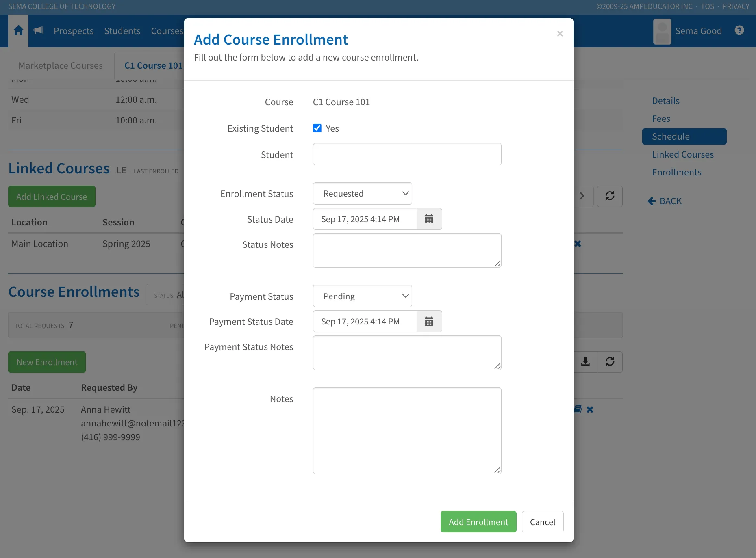Click the Add Linked Course button
Screen dimensions: 756x558
coord(52,197)
